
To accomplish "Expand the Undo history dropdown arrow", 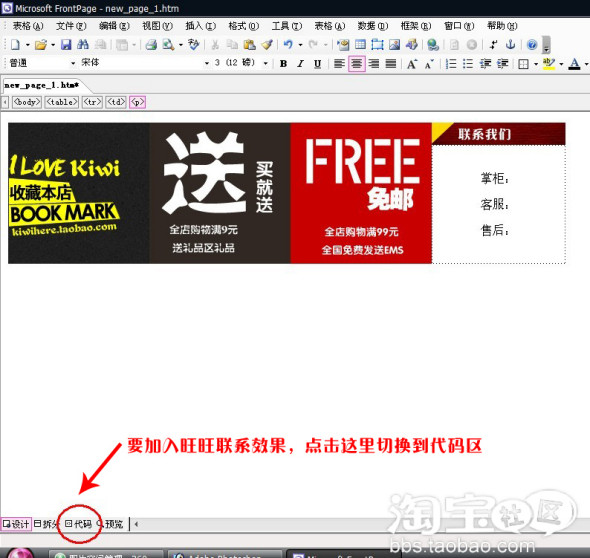I will tap(300, 45).
